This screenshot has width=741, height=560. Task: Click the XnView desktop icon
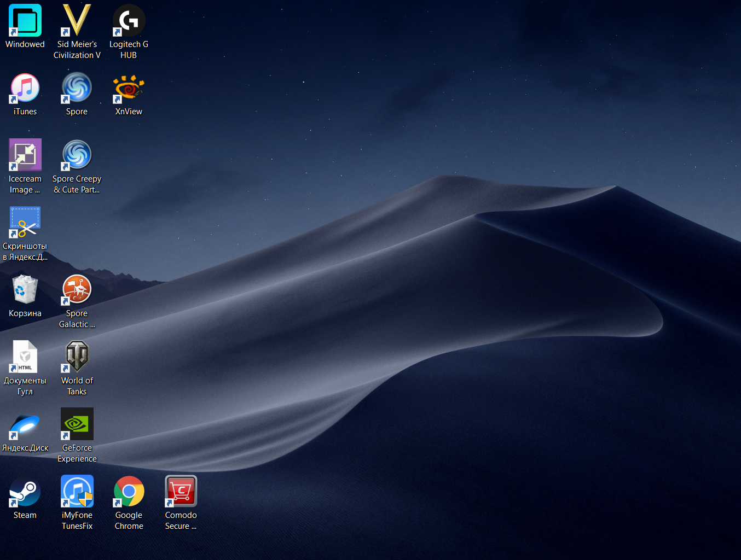[x=129, y=88]
